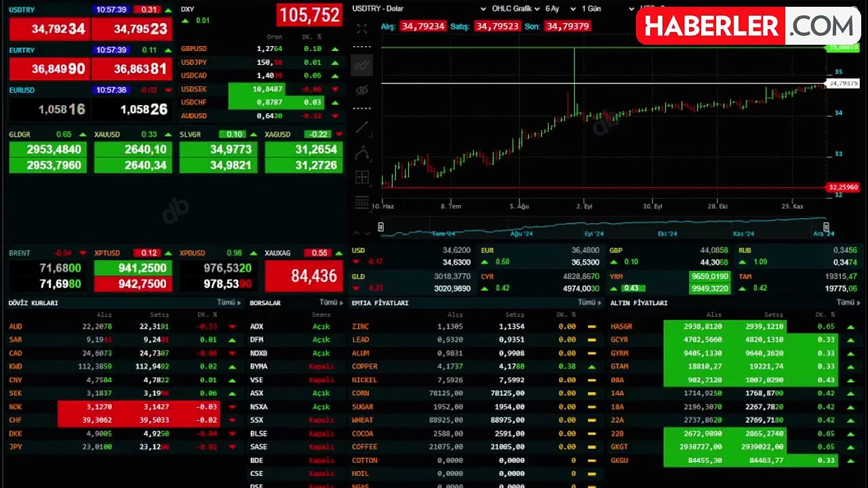This screenshot has height=488, width=868.
Task: Click the YRM tile below the chart
Action: (669, 283)
